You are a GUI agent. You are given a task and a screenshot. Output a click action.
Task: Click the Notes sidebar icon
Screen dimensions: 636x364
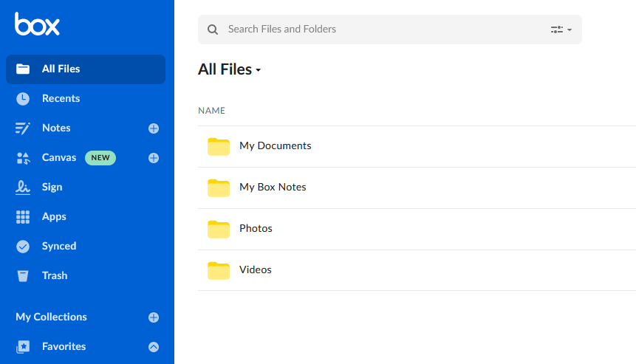coord(23,128)
